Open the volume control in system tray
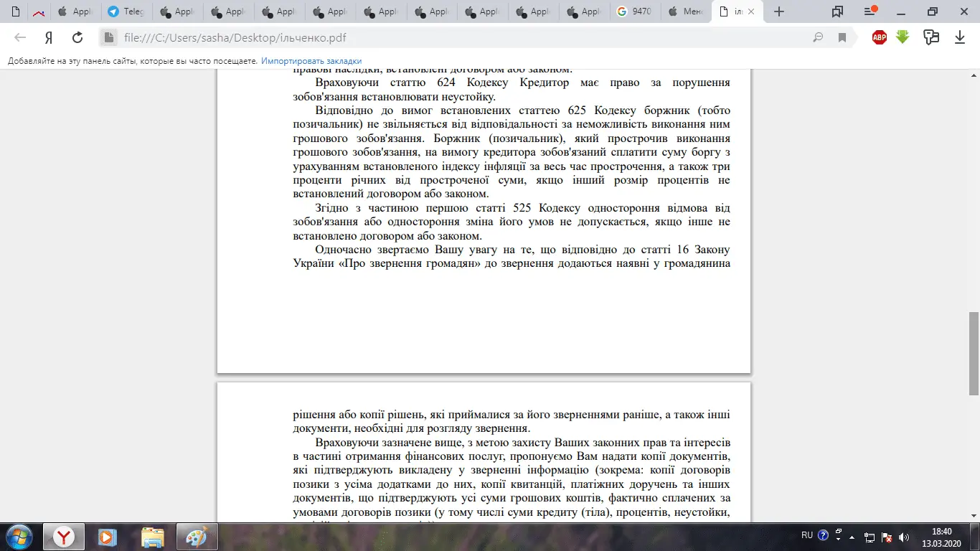Viewport: 980px width, 551px height. coord(904,536)
